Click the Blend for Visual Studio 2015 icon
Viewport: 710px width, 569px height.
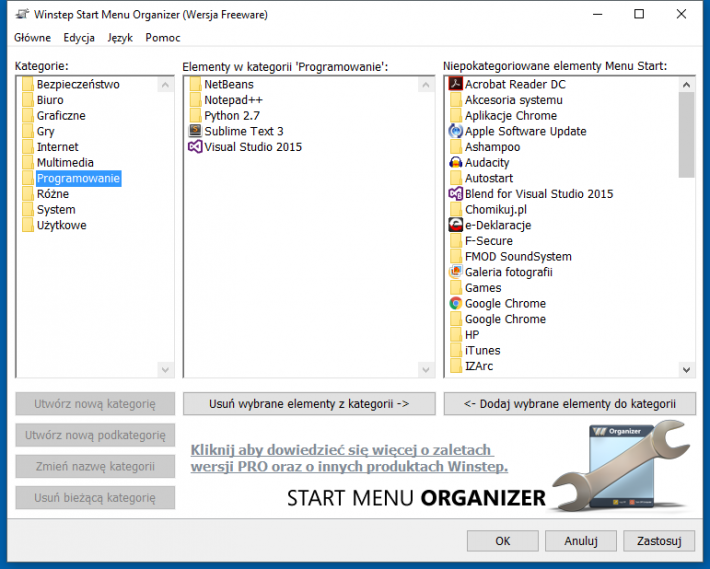click(x=456, y=194)
